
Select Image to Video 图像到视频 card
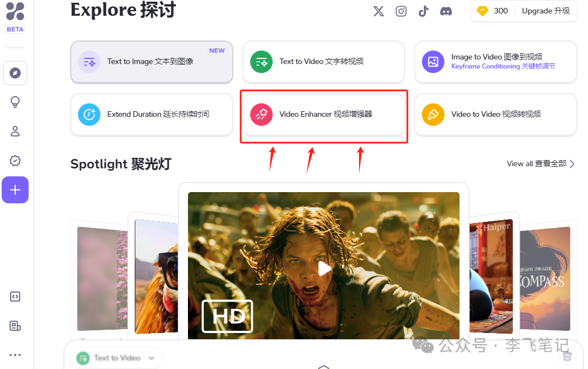coord(495,62)
